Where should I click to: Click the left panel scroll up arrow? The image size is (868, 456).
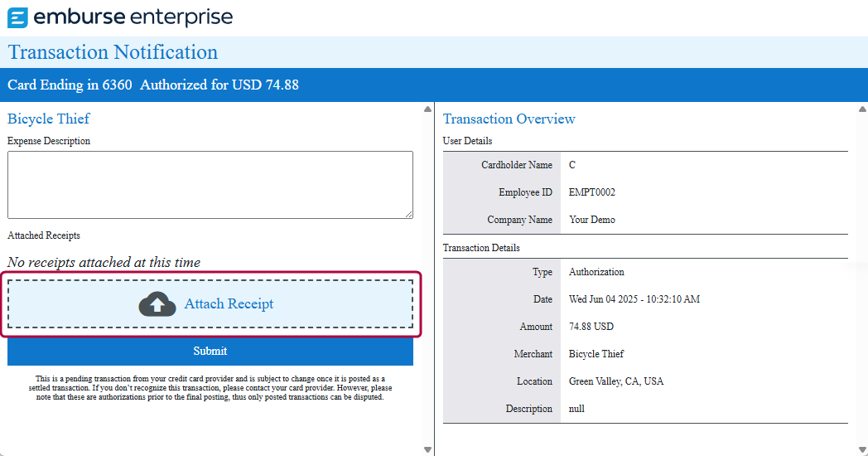[427, 109]
